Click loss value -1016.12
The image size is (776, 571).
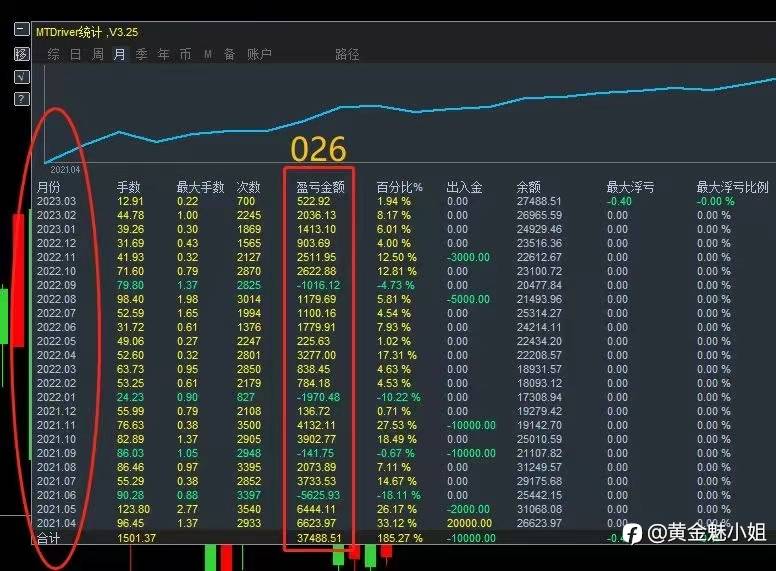318,286
